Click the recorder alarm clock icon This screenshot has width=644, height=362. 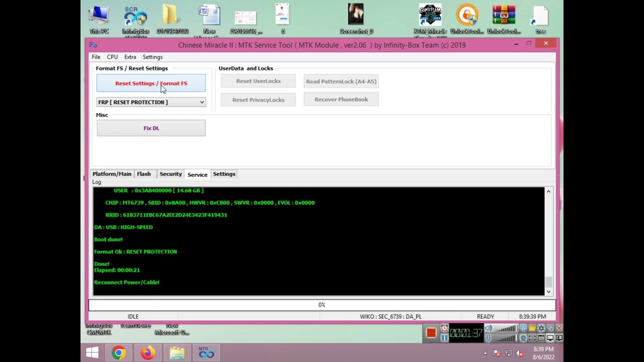445,328
